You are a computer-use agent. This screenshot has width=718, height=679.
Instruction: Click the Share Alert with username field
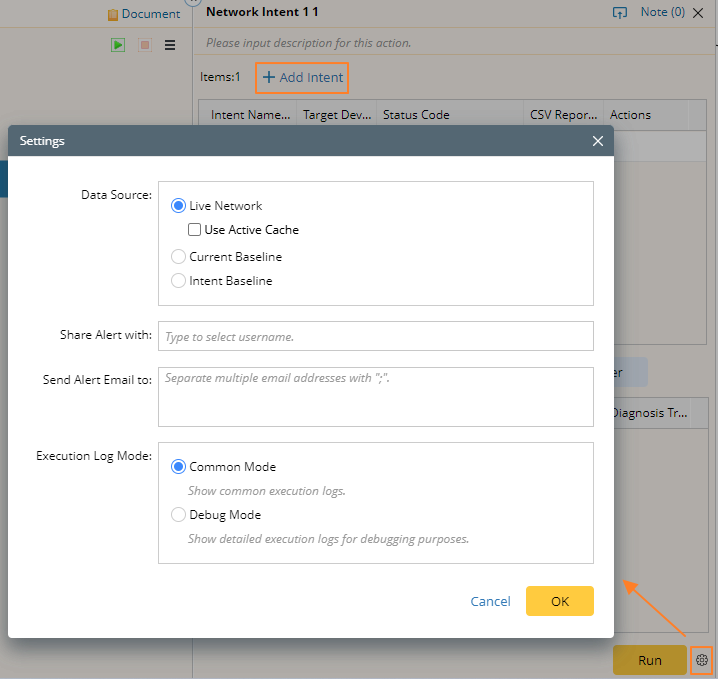(376, 337)
